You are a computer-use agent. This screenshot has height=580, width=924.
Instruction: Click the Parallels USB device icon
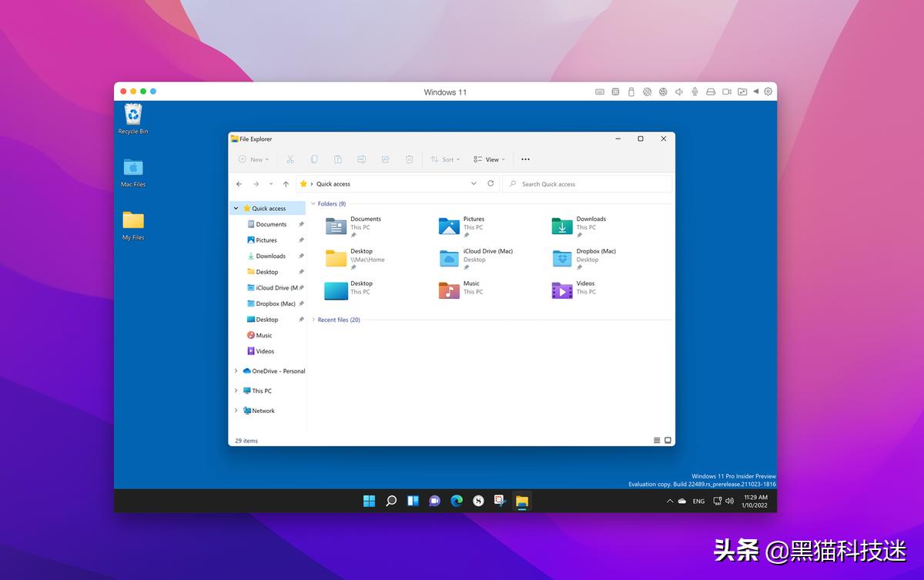(631, 91)
